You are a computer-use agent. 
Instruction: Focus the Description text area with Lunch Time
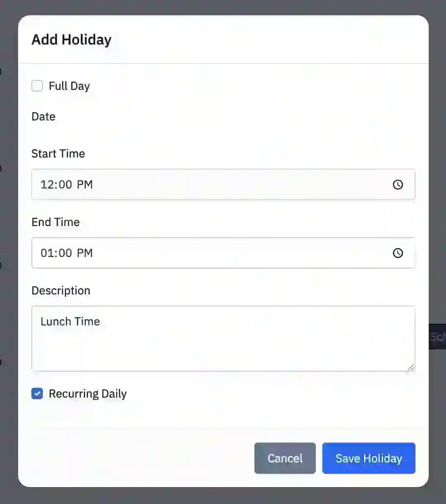click(223, 338)
